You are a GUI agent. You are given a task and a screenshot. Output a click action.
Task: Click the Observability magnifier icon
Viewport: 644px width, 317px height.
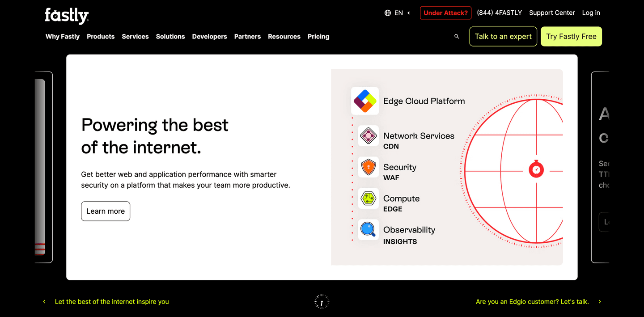(x=369, y=230)
